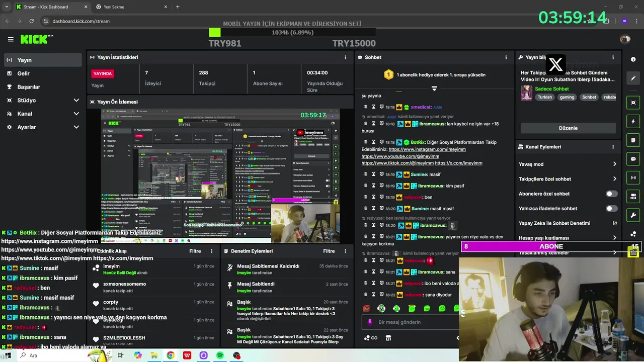The width and height of the screenshot is (644, 362).
Task: Click the Turkish tag
Action: click(x=544, y=98)
